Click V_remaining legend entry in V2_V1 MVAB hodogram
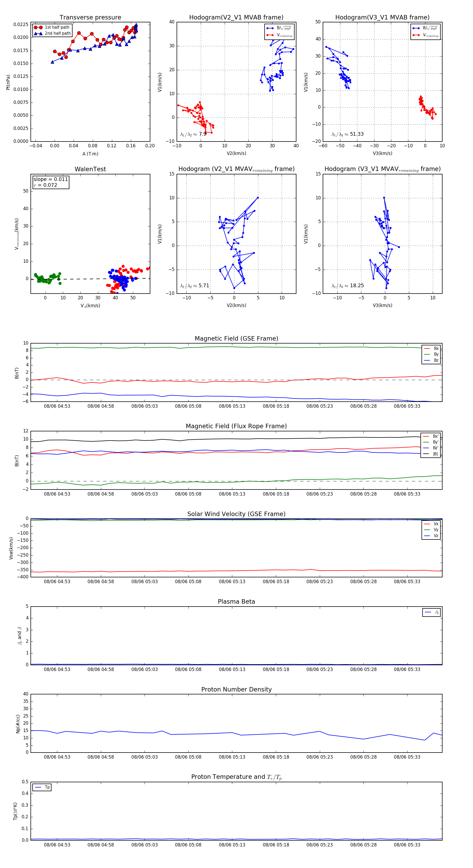 point(279,35)
